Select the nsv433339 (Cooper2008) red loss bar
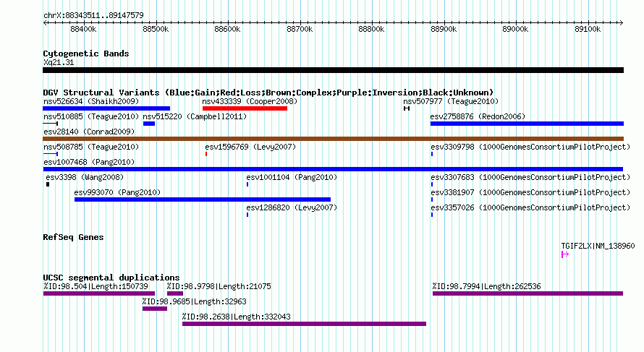Screen dimensions: 644x352 pyautogui.click(x=245, y=108)
